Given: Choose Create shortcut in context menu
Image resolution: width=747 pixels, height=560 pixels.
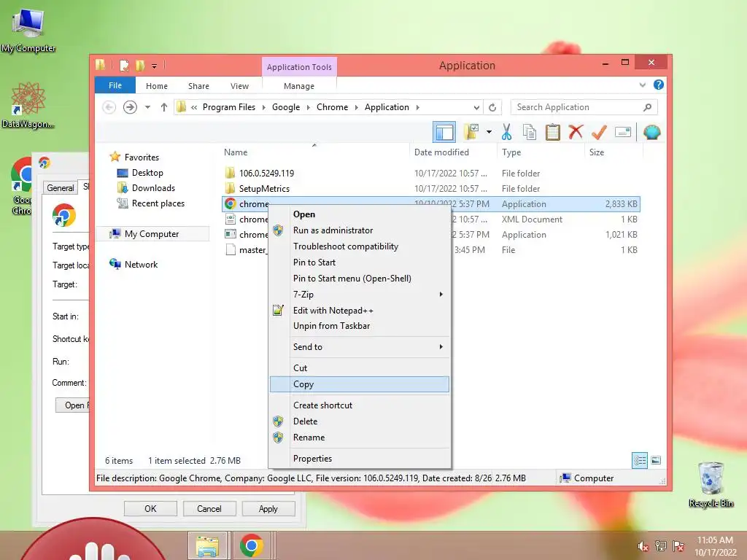Looking at the screenshot, I should (x=360, y=405).
